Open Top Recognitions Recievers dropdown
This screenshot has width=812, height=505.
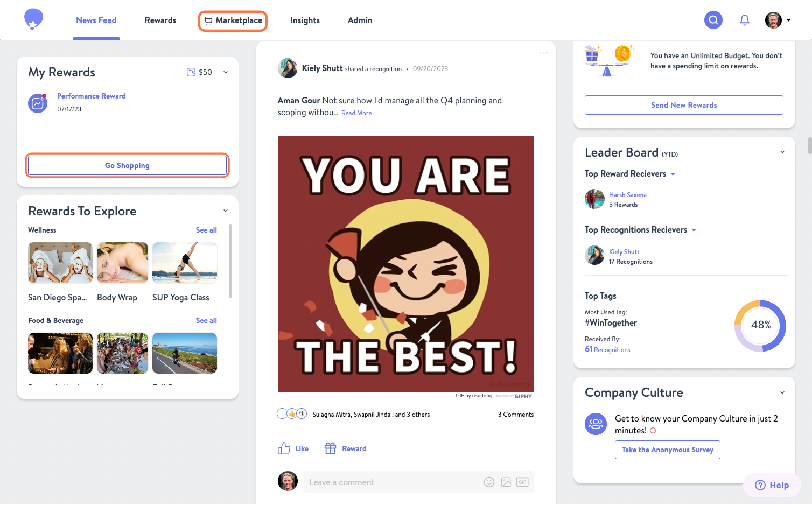(x=694, y=230)
